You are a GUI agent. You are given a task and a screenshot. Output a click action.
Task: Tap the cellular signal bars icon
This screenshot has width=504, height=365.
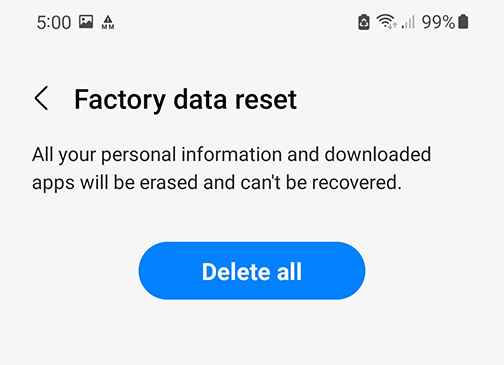pos(409,22)
